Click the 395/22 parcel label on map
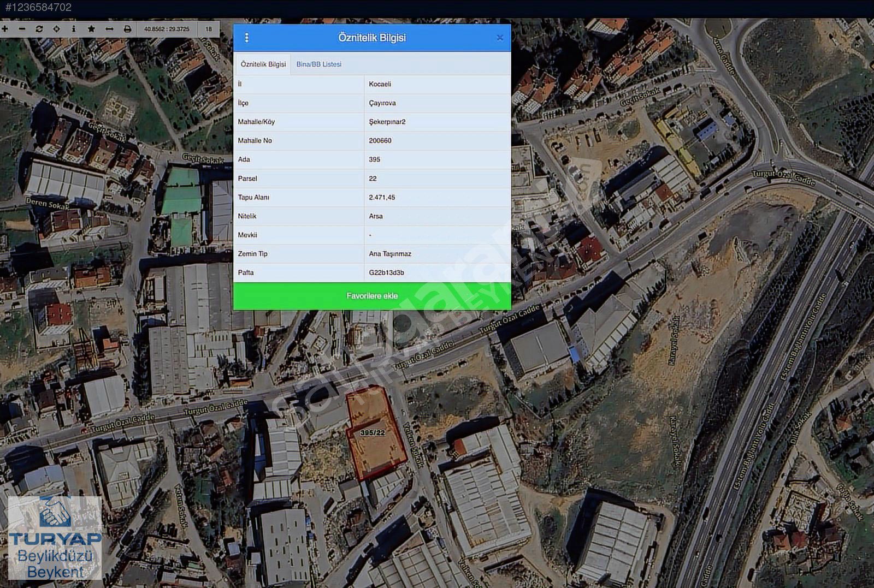The height and width of the screenshot is (588, 874). [373, 433]
